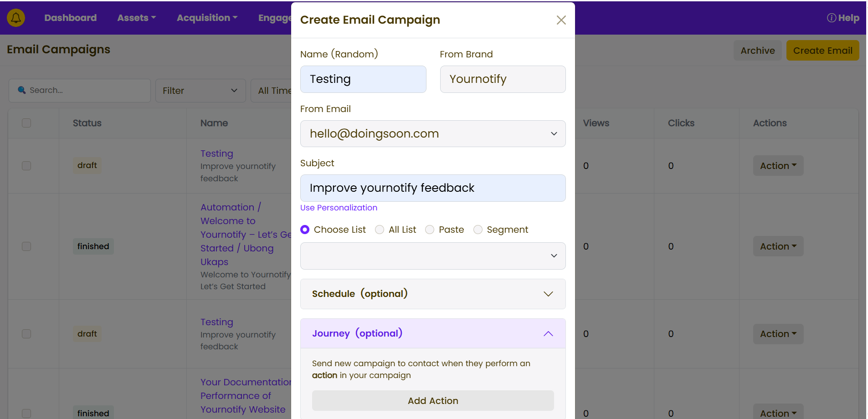
Task: Select the Paste radio option
Action: point(430,230)
